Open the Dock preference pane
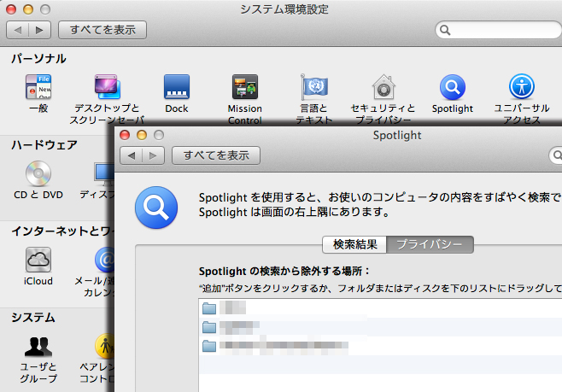The width and height of the screenshot is (562, 392). click(x=176, y=87)
